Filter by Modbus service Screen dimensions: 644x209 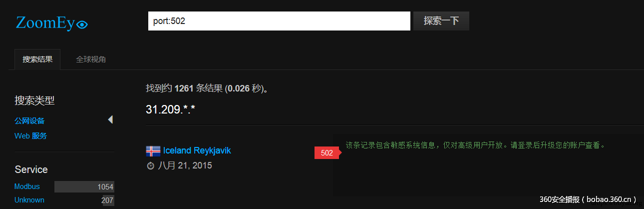point(27,186)
